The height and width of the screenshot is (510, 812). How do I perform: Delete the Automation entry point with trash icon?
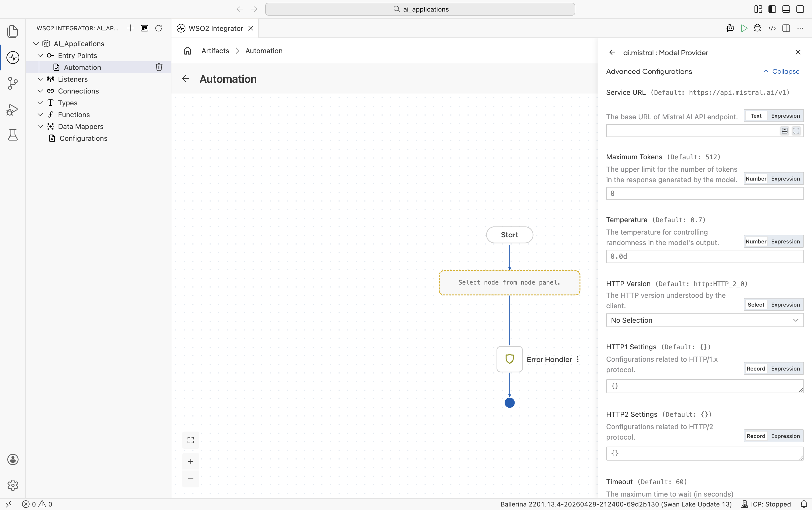pos(159,67)
